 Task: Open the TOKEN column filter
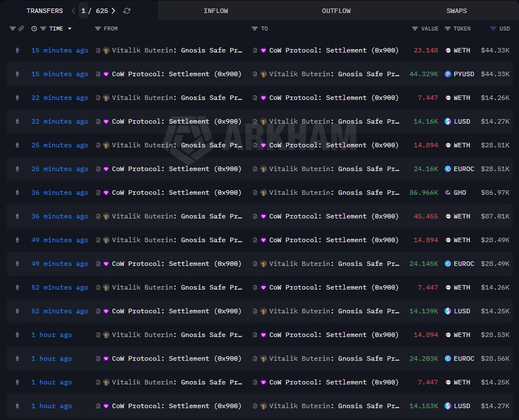tap(447, 29)
